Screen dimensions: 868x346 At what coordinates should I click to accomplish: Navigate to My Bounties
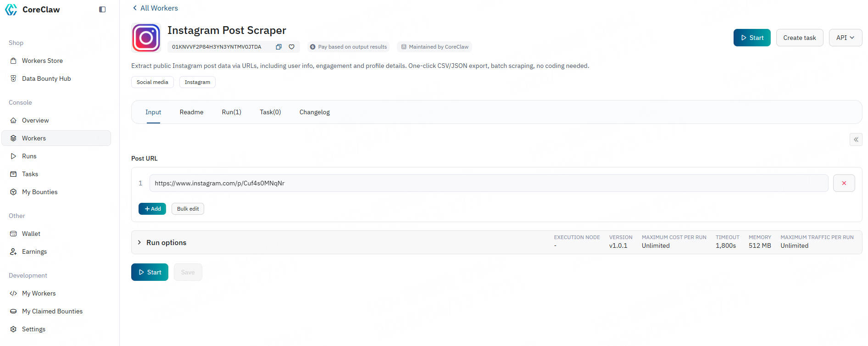[x=39, y=192]
